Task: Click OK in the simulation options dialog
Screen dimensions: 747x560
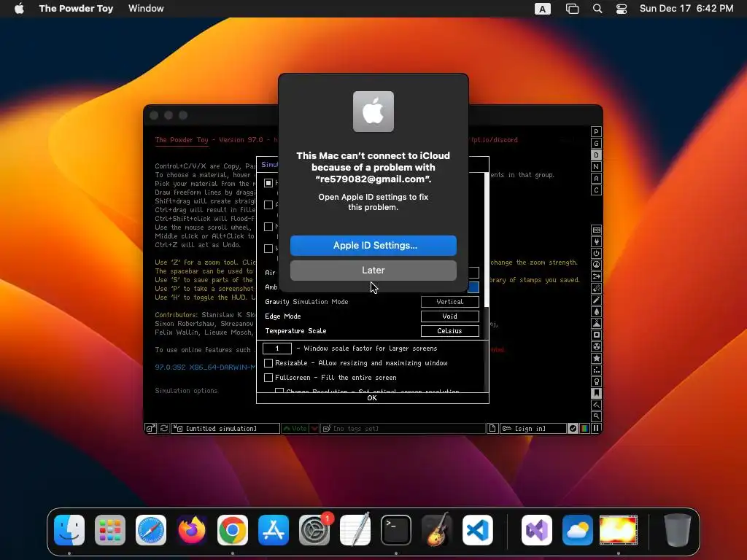Action: tap(373, 398)
